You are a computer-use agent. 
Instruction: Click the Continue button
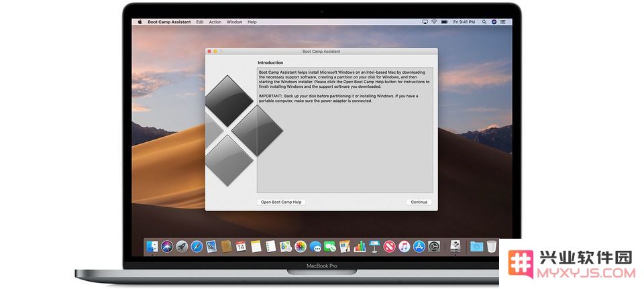419,202
